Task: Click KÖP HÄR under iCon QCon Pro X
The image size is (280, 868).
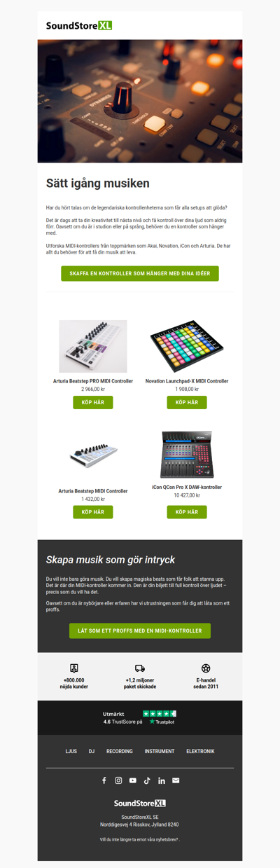Action: [x=187, y=512]
